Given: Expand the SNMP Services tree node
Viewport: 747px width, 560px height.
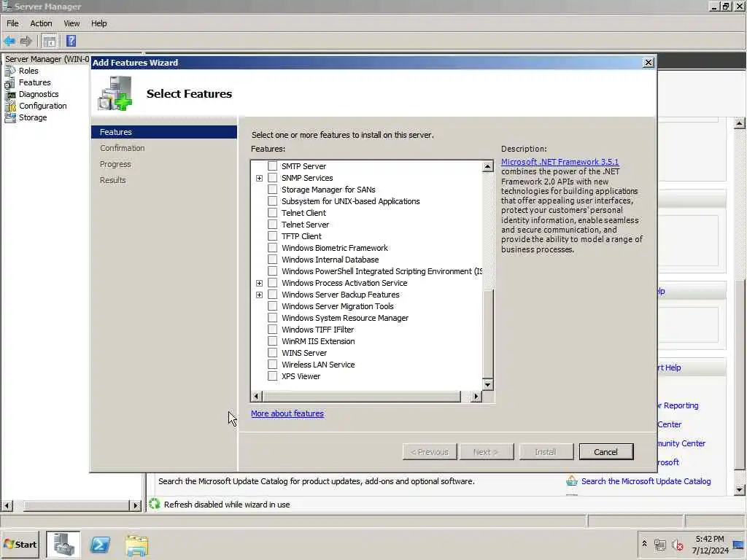Looking at the screenshot, I should pyautogui.click(x=259, y=178).
